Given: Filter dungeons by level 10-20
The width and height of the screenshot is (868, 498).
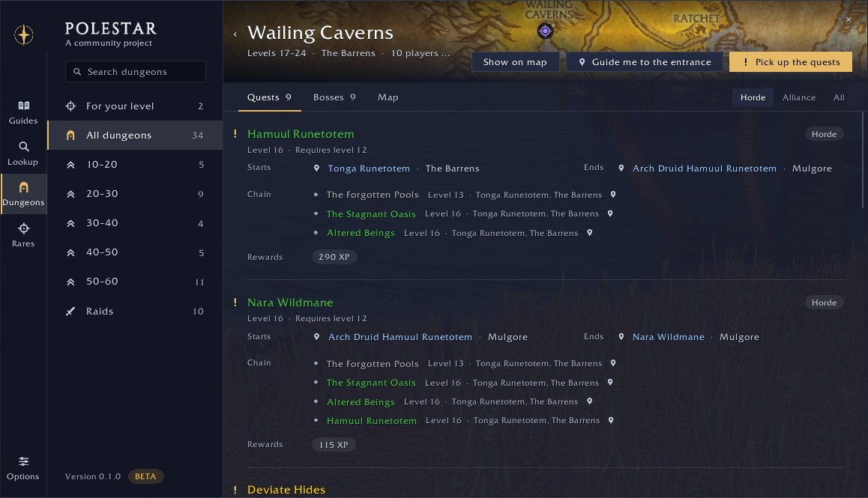Looking at the screenshot, I should coord(135,165).
